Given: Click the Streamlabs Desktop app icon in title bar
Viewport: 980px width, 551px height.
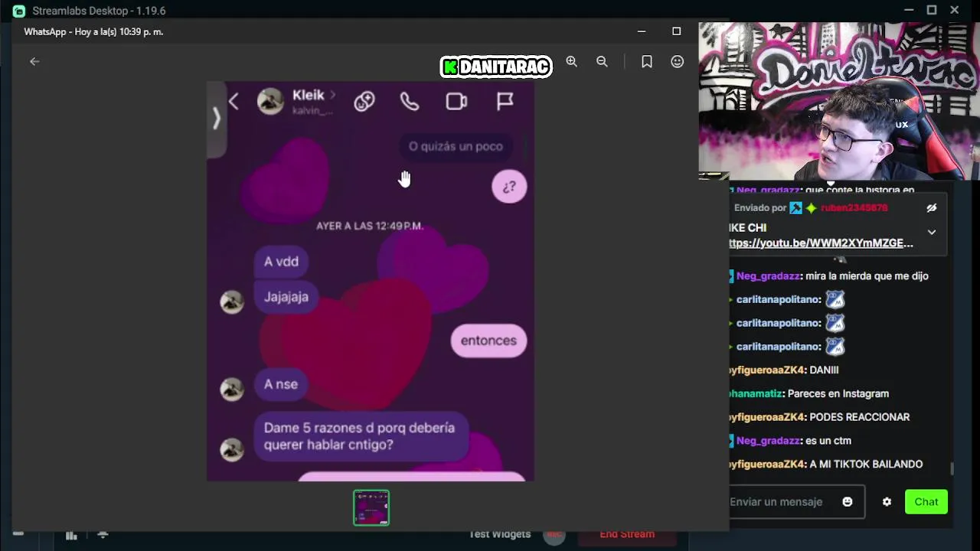Looking at the screenshot, I should tap(18, 11).
